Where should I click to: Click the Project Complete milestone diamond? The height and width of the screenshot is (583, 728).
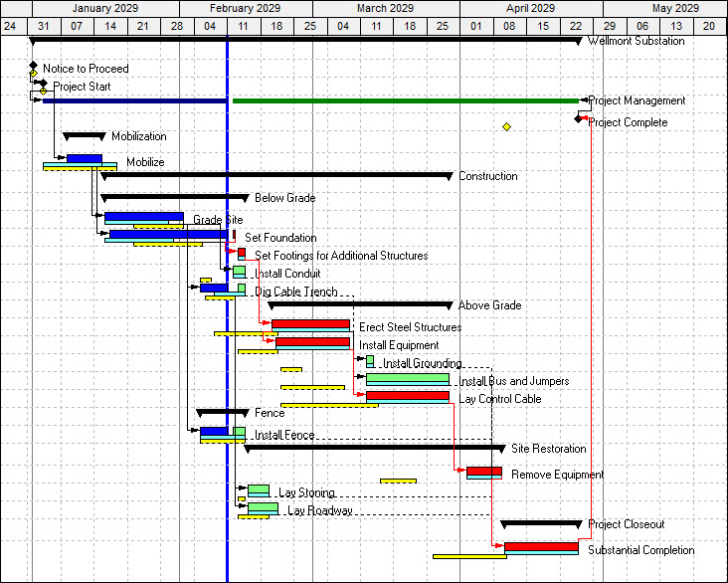click(x=578, y=118)
